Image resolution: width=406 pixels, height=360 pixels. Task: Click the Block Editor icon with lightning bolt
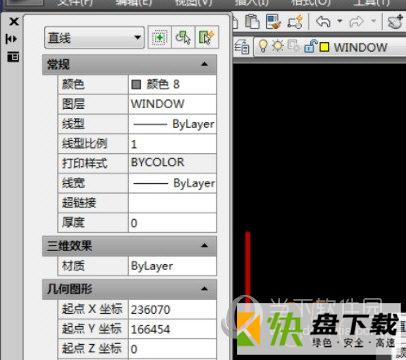295,22
